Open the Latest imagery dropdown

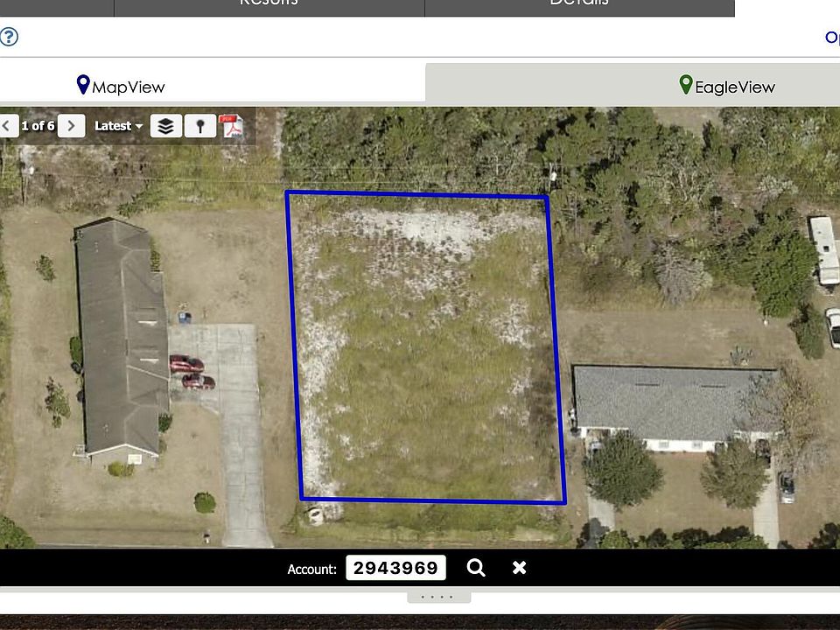118,126
